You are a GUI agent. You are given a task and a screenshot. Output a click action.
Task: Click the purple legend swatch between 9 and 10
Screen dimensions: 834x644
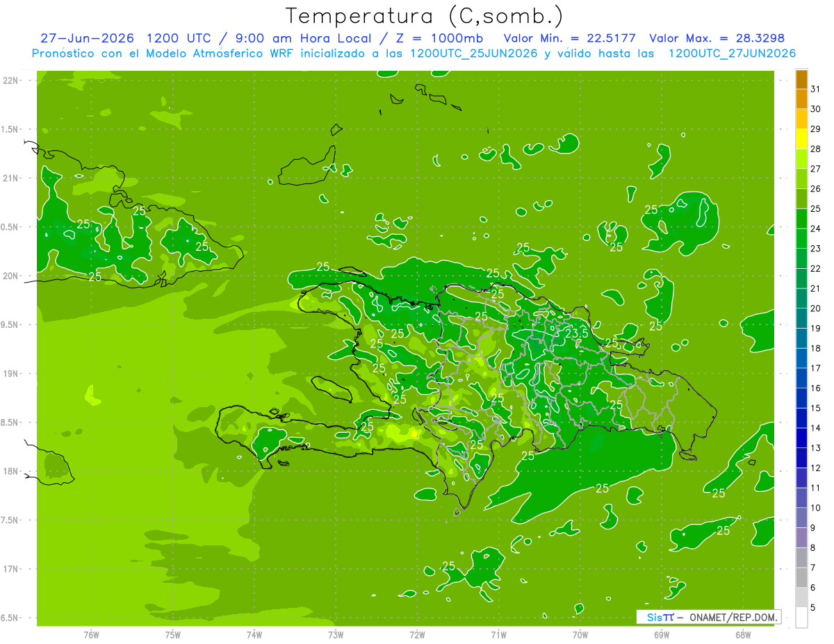[x=801, y=518]
